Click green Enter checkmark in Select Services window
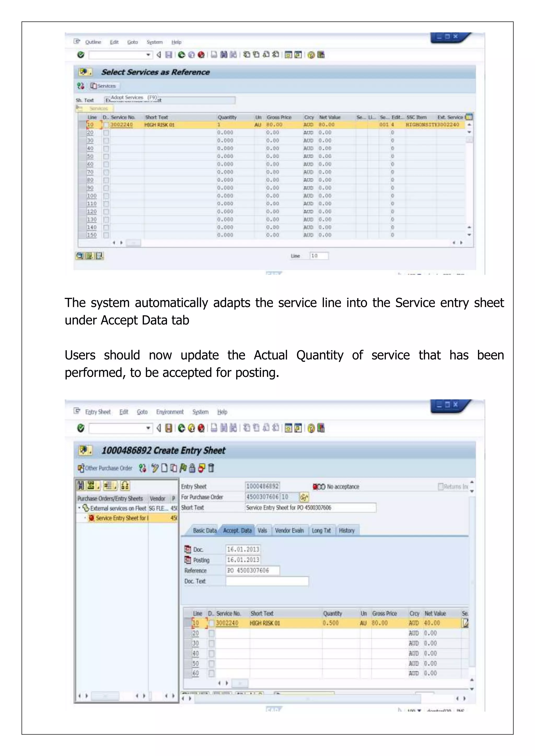 coord(81,55)
